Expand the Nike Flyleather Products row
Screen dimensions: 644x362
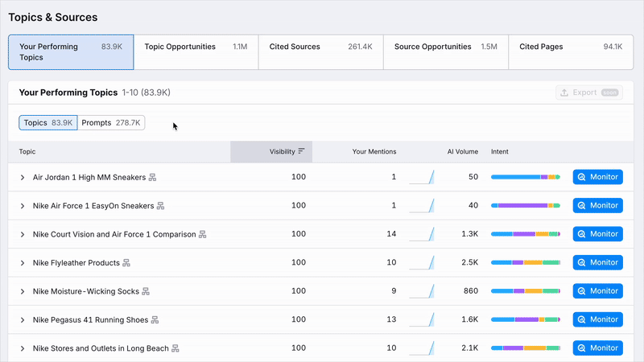tap(23, 263)
